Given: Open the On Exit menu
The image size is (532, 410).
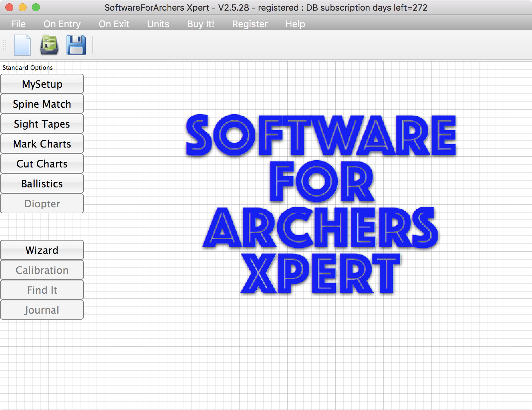Looking at the screenshot, I should click(x=114, y=24).
